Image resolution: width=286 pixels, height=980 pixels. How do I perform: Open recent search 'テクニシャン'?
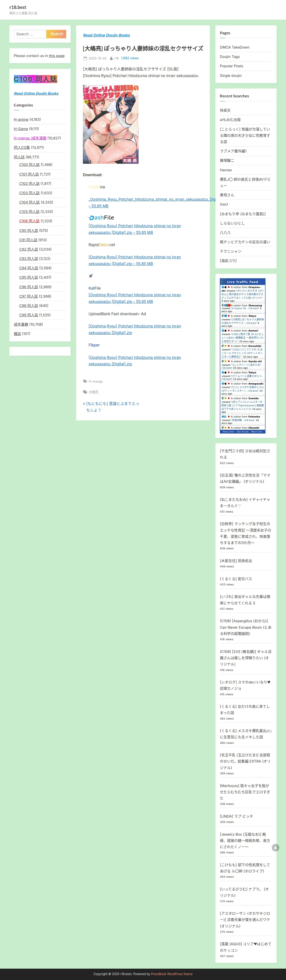pyautogui.click(x=231, y=252)
